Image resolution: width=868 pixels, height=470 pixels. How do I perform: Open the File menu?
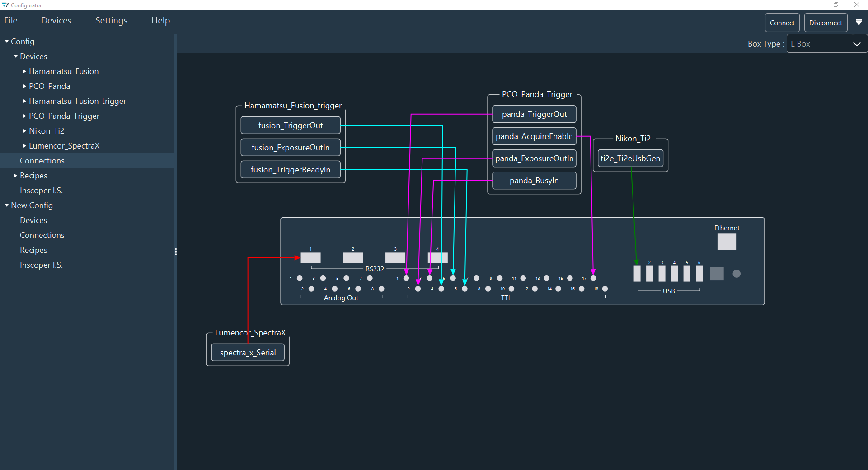(10, 20)
